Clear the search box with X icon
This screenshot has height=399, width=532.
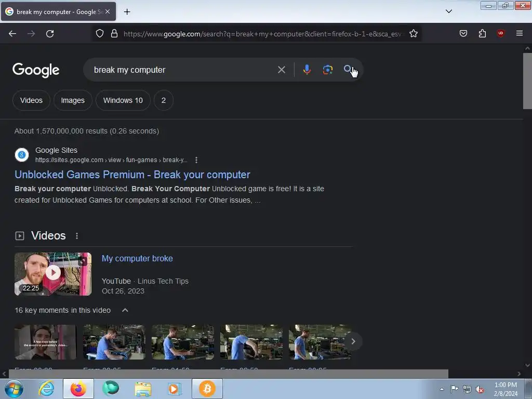[x=281, y=70]
